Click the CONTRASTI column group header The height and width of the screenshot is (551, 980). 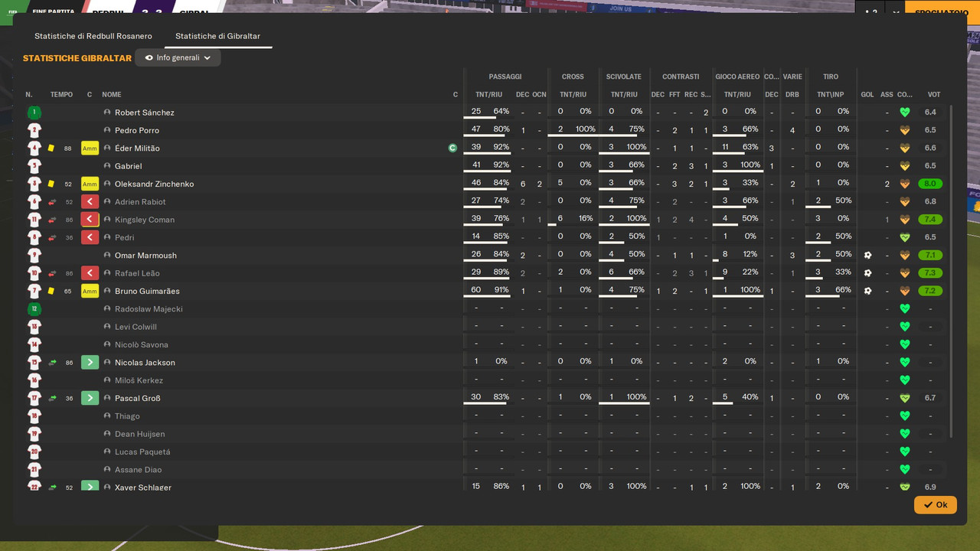point(681,77)
